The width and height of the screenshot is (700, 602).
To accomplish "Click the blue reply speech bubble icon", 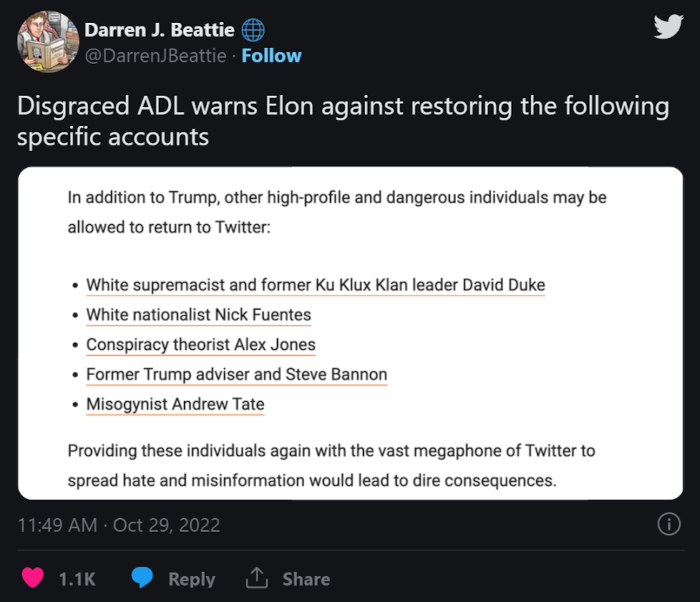I will pos(142,577).
